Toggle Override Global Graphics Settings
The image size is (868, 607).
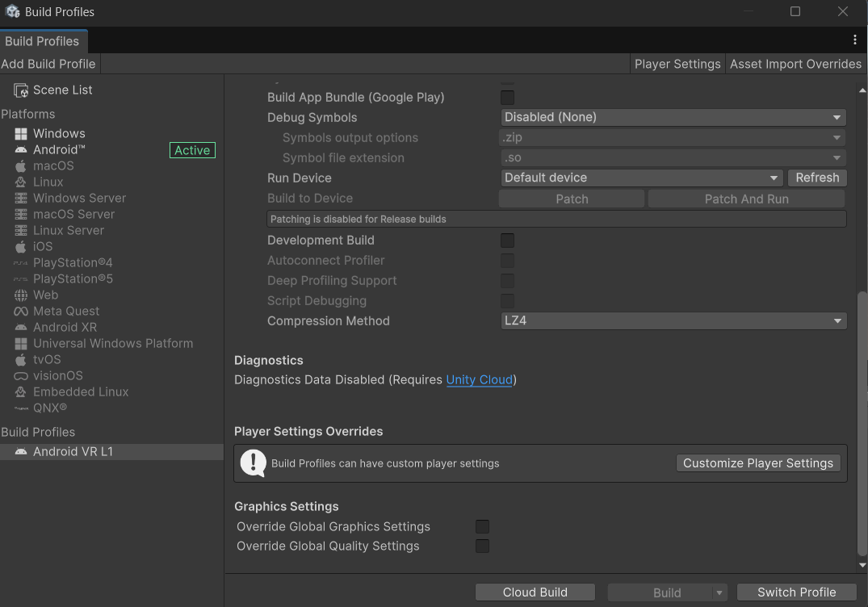(482, 526)
